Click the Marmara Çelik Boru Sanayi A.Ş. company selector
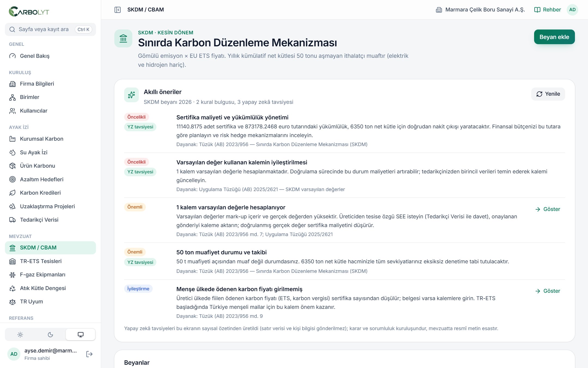 pos(480,10)
